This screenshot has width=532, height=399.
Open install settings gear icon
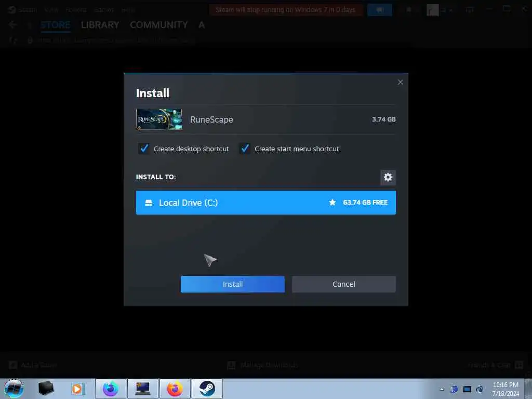[388, 177]
